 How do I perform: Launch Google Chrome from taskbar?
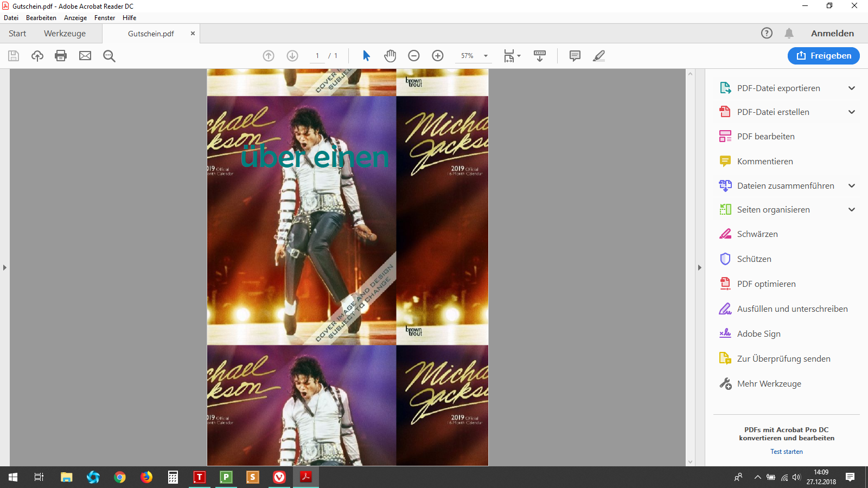tap(120, 477)
